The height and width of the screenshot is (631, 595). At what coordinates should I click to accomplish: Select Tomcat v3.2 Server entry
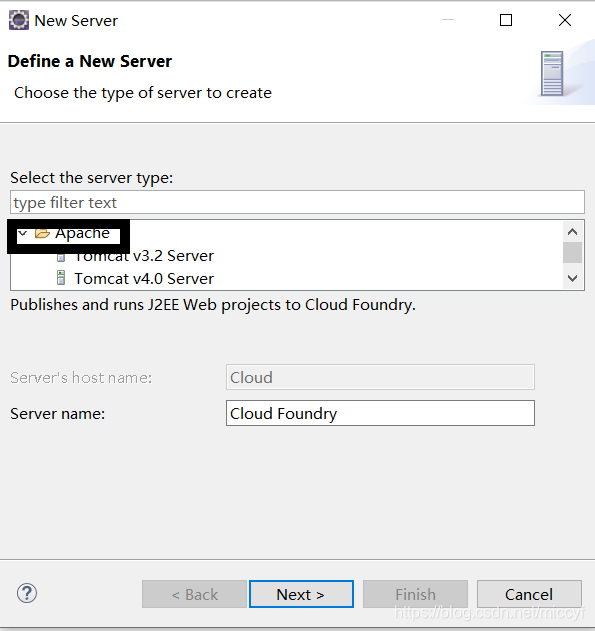pos(144,256)
